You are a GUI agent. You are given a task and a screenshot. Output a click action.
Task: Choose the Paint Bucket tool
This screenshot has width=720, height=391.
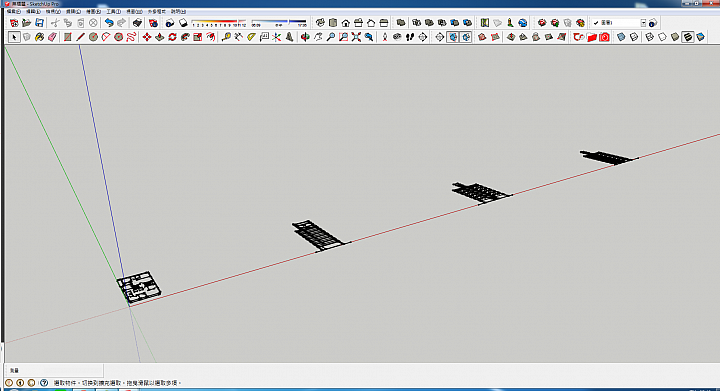[x=39, y=37]
